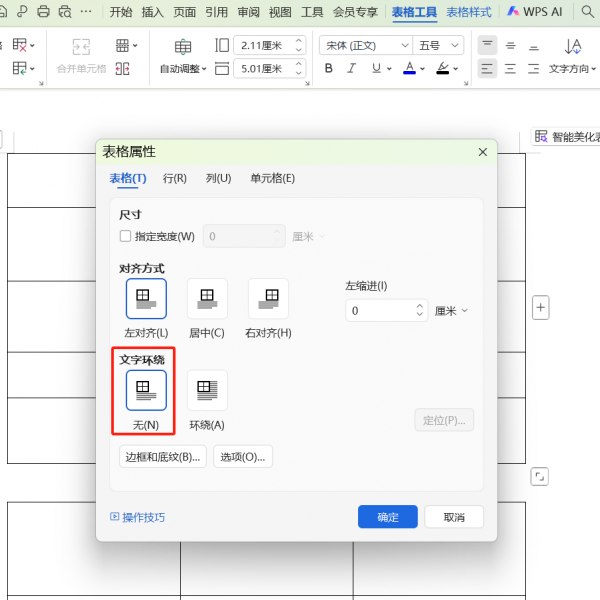600x600 pixels.
Task: Apply italic formatting from the ribbon
Action: click(351, 68)
